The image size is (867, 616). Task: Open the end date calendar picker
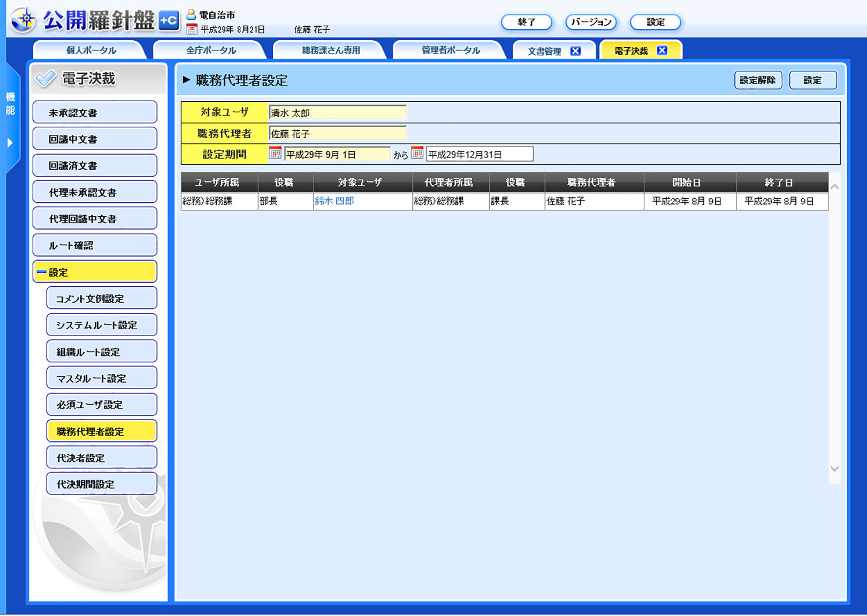(417, 154)
